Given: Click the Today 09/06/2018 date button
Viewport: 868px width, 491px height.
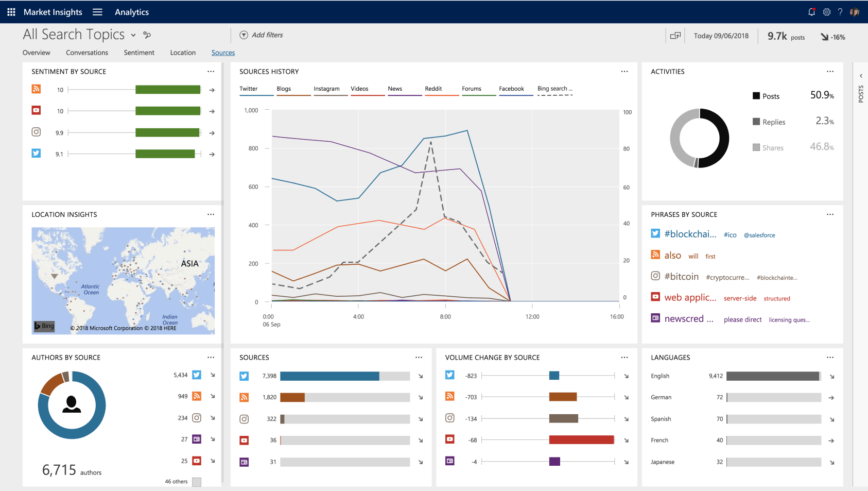Looking at the screenshot, I should click(721, 36).
